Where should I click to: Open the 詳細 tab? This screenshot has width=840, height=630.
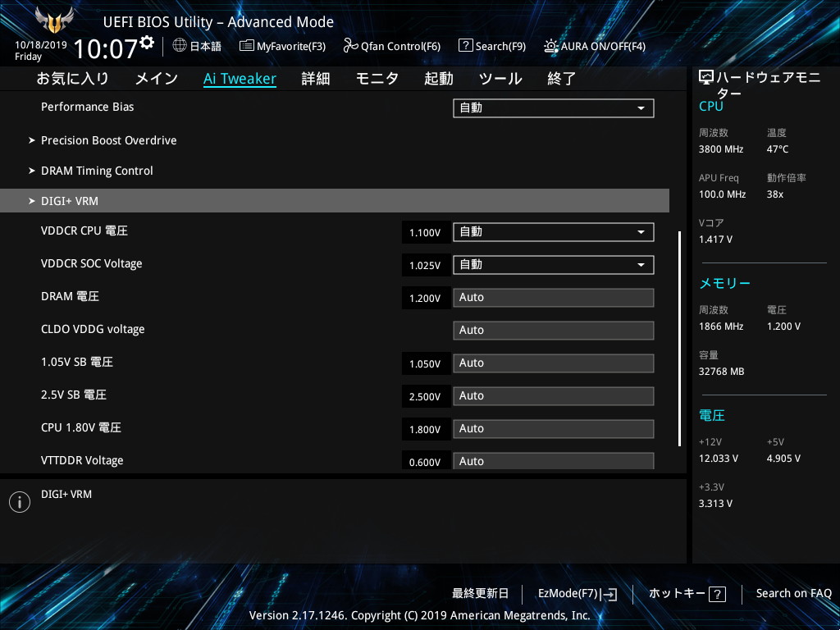pyautogui.click(x=316, y=79)
